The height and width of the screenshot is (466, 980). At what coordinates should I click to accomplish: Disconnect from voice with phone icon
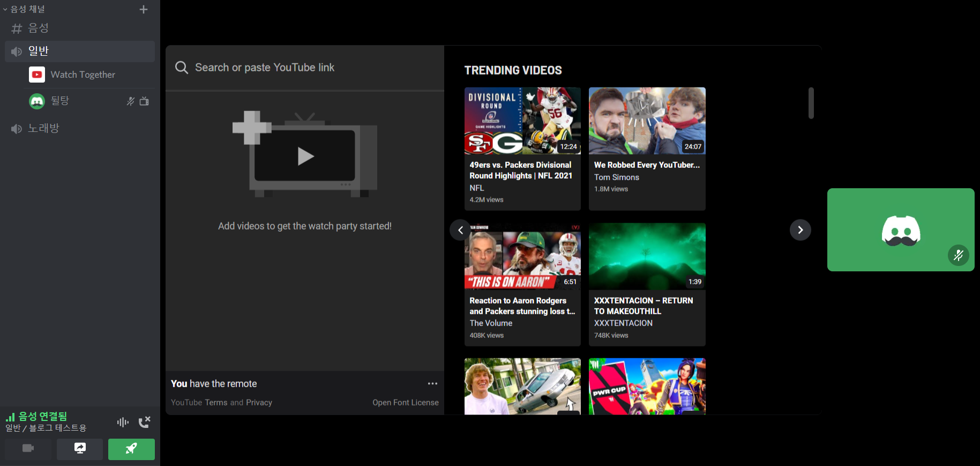[145, 422]
